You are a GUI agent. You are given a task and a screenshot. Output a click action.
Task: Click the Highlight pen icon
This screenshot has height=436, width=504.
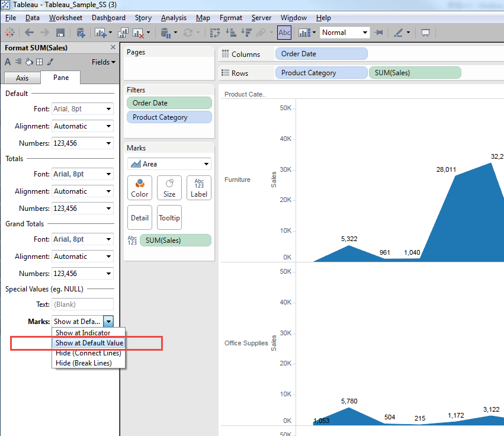point(398,33)
